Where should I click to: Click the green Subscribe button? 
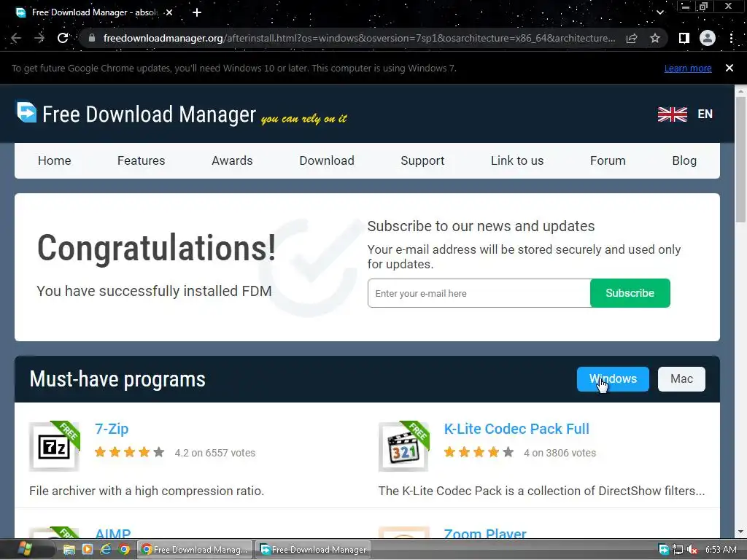pos(630,293)
